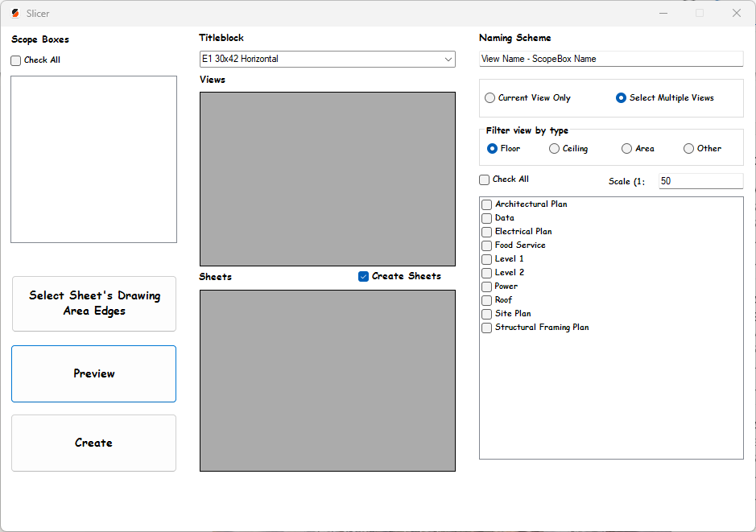
Task: Uncheck the Create Sheets checkbox
Action: [364, 276]
